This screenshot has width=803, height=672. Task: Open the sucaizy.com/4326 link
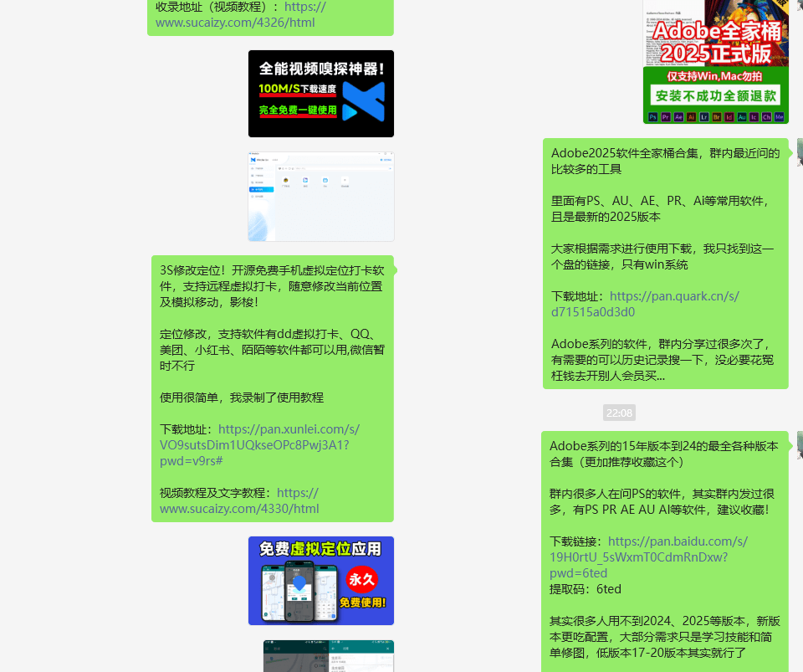(x=241, y=14)
